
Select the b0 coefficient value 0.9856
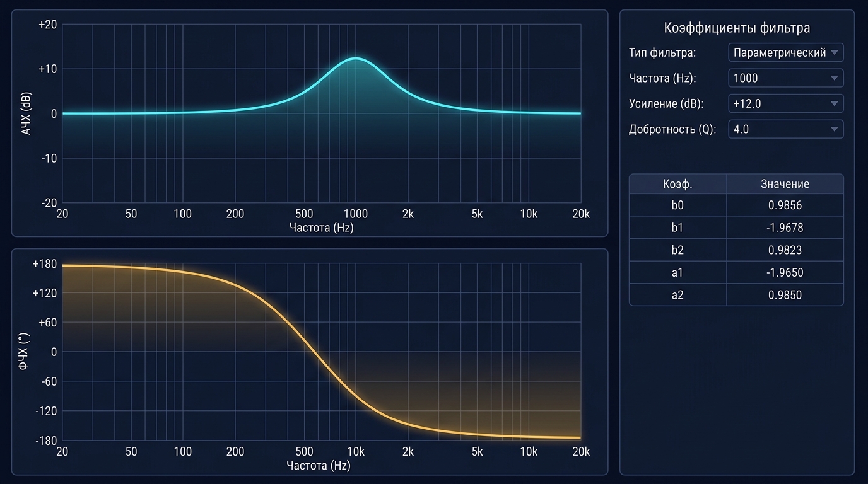pos(785,205)
